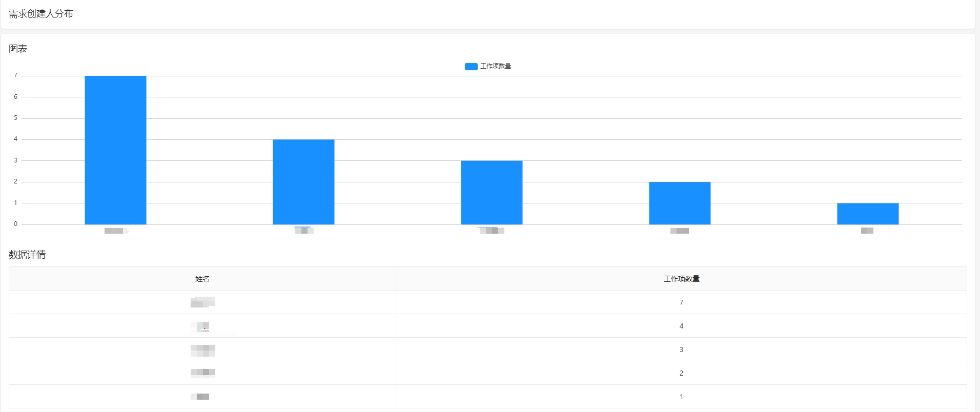This screenshot has height=412, width=980.
Task: Select the bar with value 1
Action: [x=868, y=214]
